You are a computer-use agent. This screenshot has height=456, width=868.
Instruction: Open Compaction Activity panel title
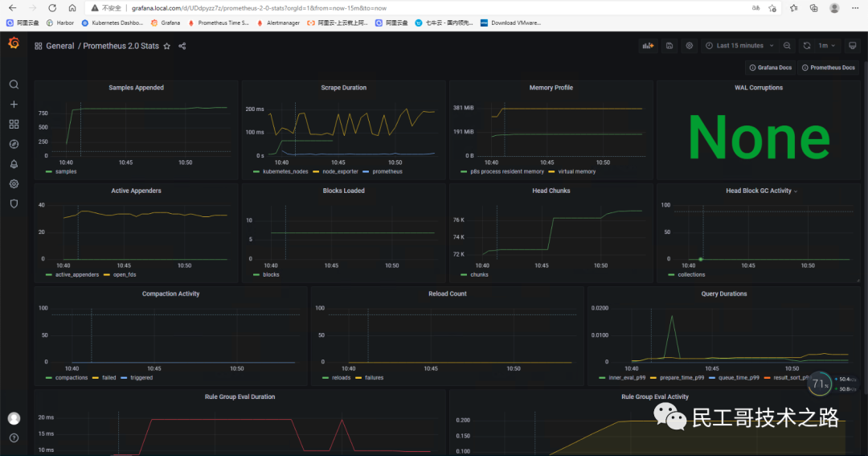click(170, 294)
